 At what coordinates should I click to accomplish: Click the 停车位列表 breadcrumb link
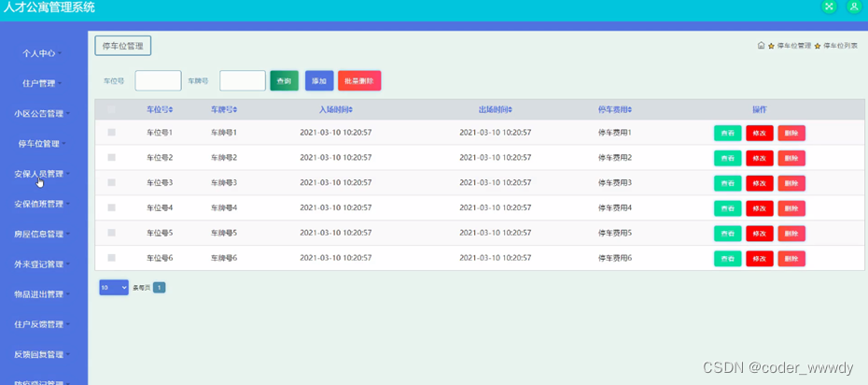(841, 46)
